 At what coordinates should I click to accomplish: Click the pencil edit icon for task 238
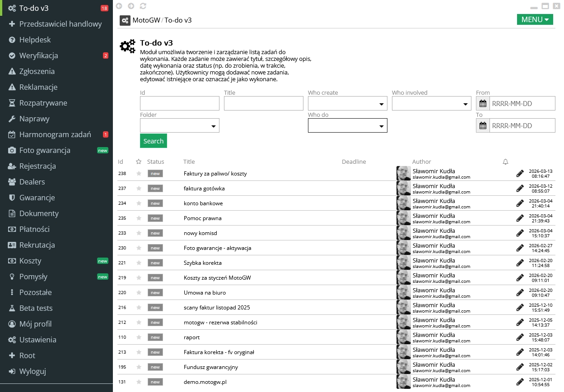[520, 174]
